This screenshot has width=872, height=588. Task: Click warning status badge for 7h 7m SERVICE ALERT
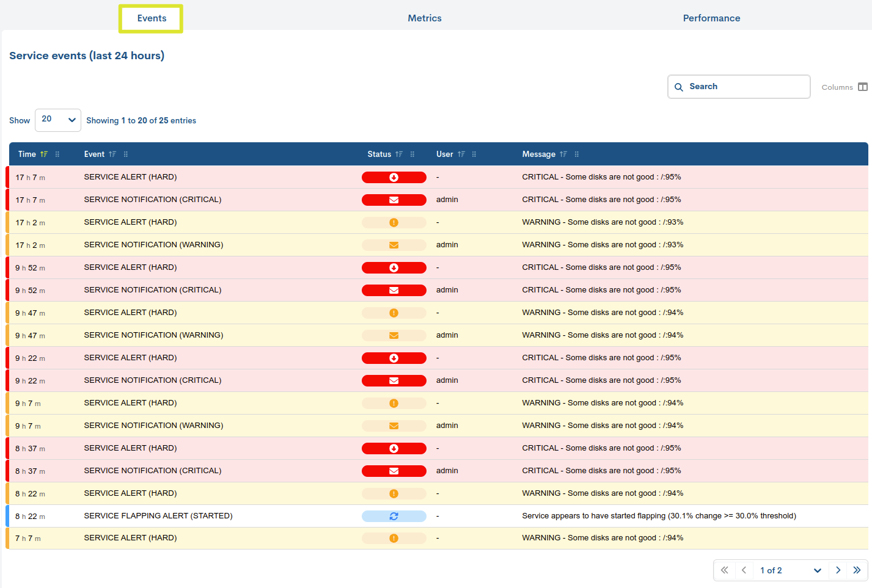pos(394,538)
